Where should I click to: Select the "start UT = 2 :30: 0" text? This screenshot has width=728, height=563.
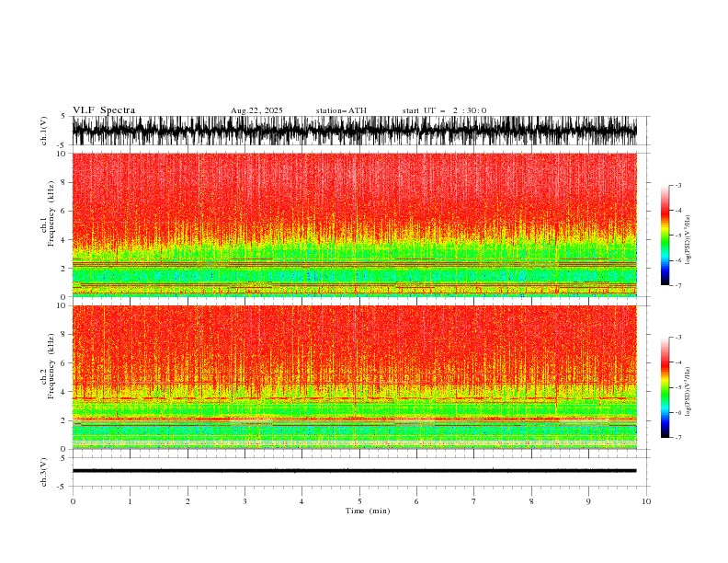pyautogui.click(x=444, y=110)
